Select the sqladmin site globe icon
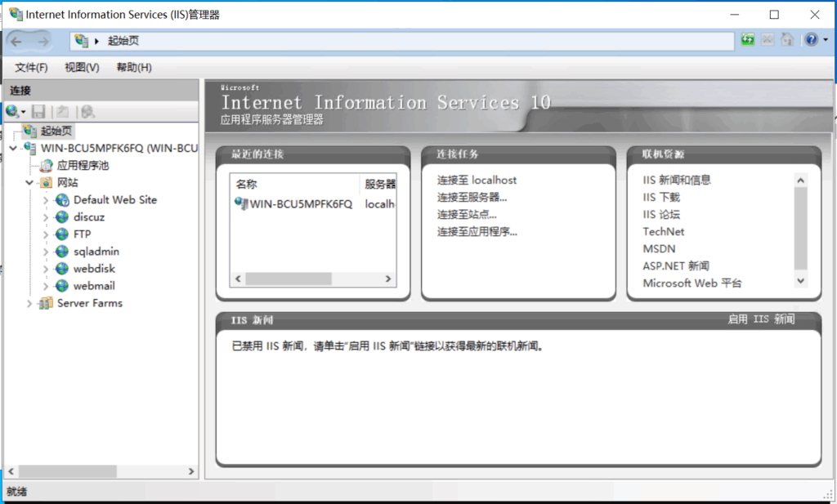837x504 pixels. 62,252
